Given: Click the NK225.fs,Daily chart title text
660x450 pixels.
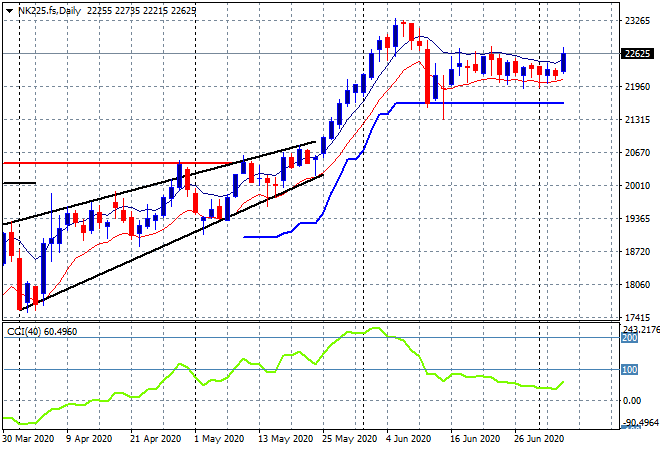Looking at the screenshot, I should click(49, 11).
